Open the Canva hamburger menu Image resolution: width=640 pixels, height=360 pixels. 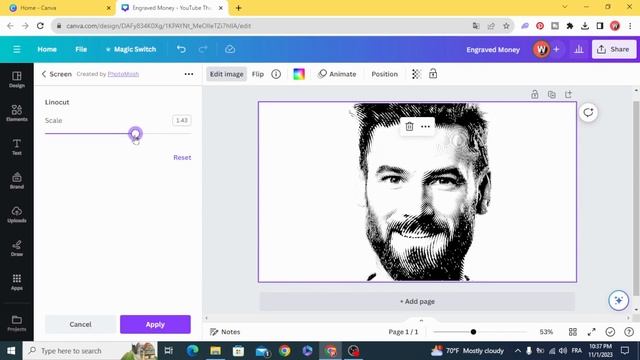pyautogui.click(x=17, y=49)
